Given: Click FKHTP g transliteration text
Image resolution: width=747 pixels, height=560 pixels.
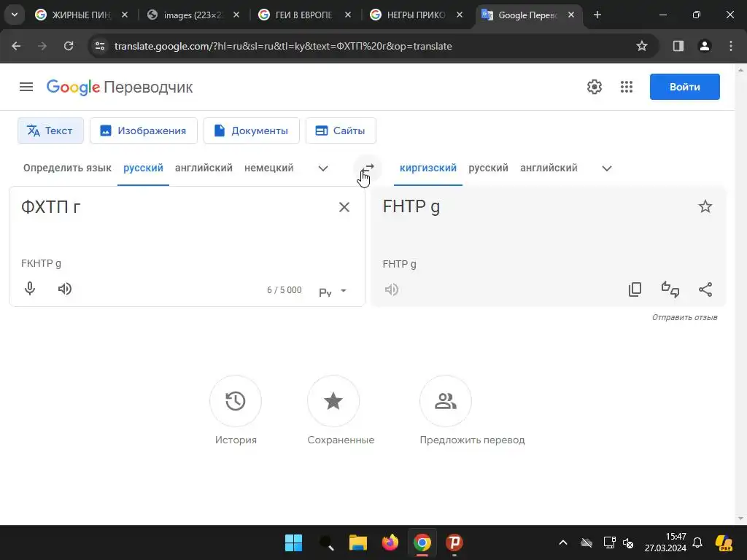Looking at the screenshot, I should point(41,263).
